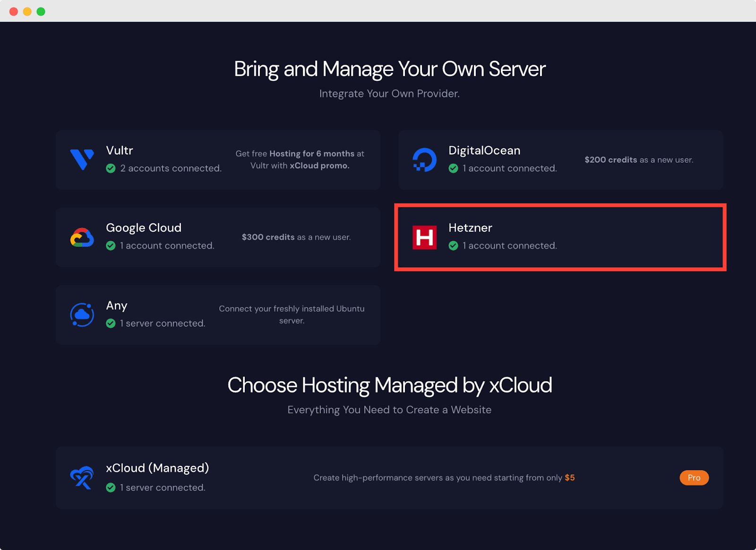
Task: Click the xCloud (Managed) heart-cloud icon
Action: click(82, 478)
